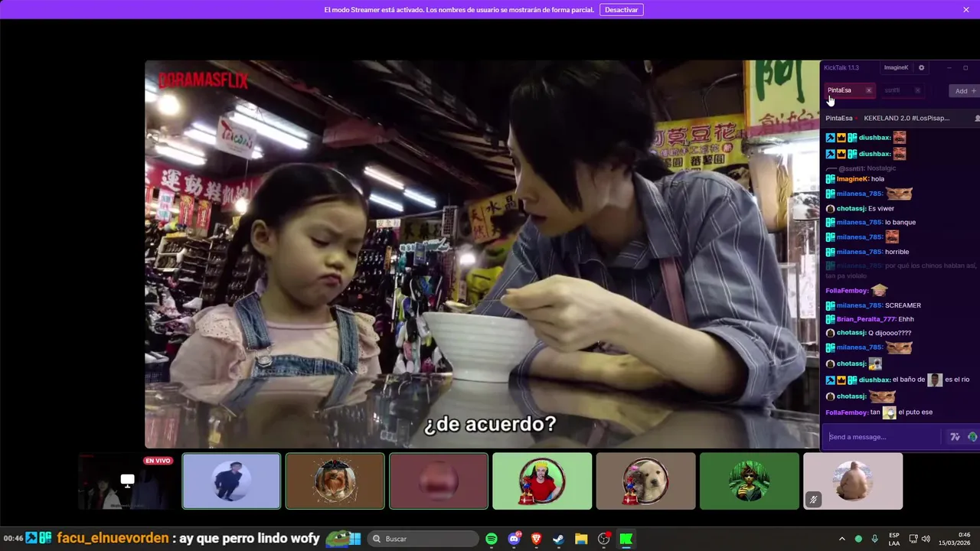
Task: Close the PintaEsa chat tab
Action: (x=868, y=90)
